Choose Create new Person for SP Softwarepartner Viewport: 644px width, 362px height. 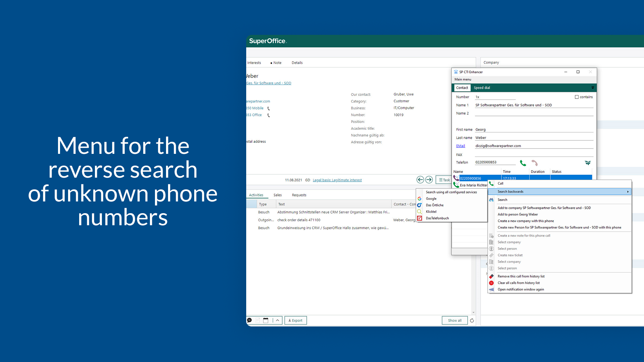pyautogui.click(x=559, y=228)
